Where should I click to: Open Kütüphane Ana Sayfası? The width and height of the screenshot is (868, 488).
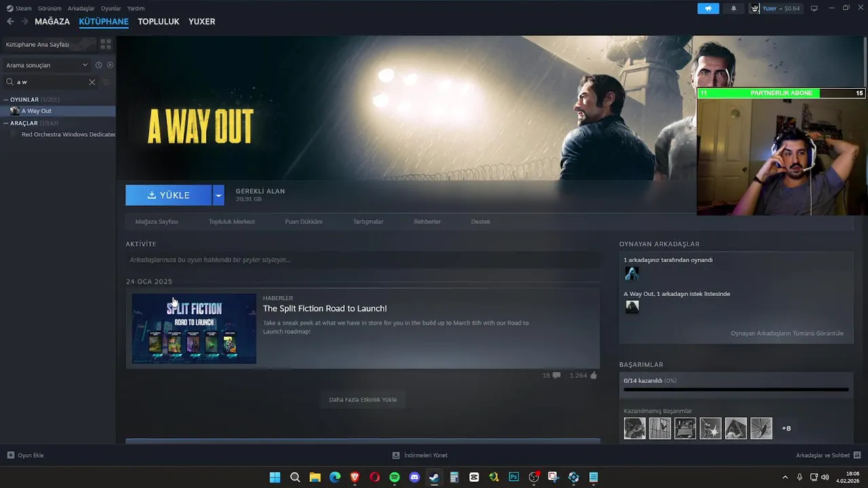tap(48, 44)
